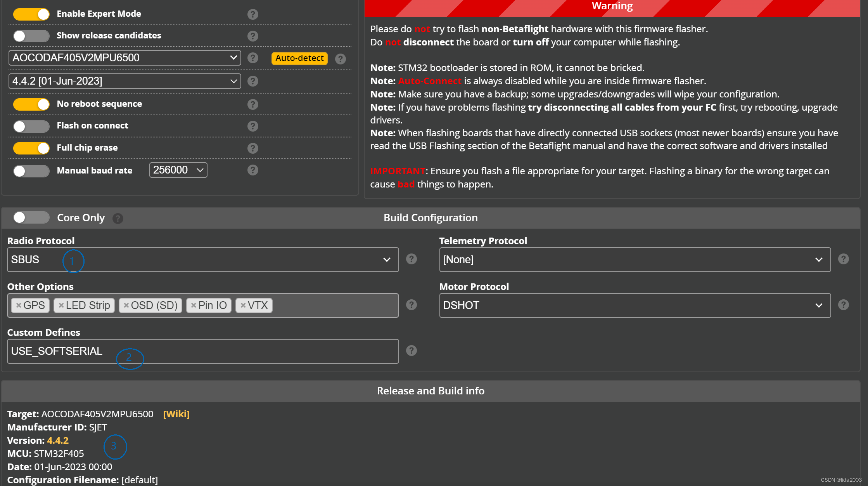The width and height of the screenshot is (868, 486).
Task: Disable the Enable Expert Mode switch
Action: pos(31,14)
